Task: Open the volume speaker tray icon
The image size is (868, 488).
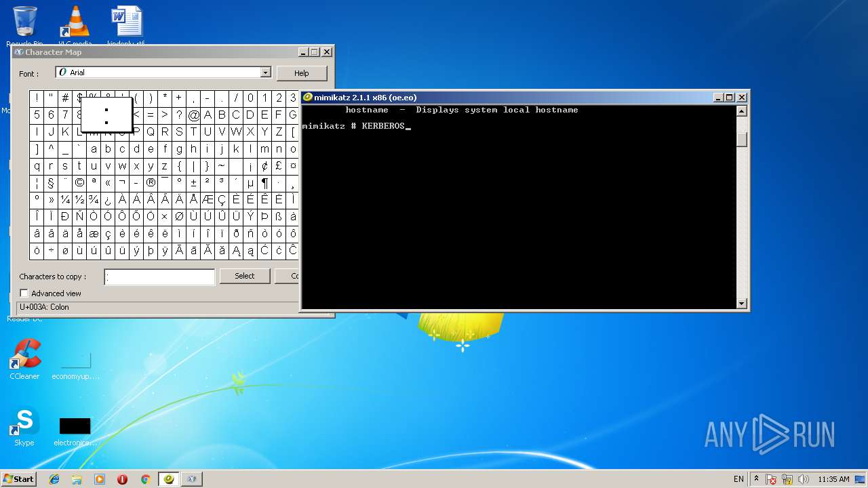Action: pos(804,479)
